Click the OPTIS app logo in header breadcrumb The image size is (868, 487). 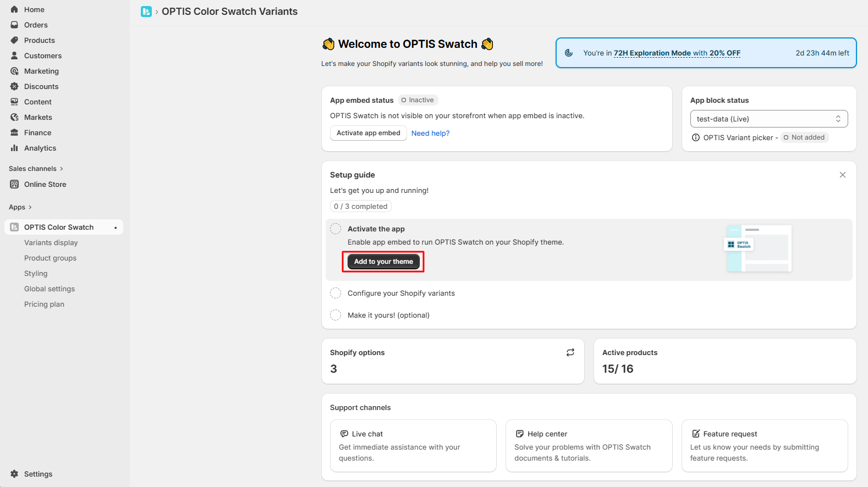(146, 12)
